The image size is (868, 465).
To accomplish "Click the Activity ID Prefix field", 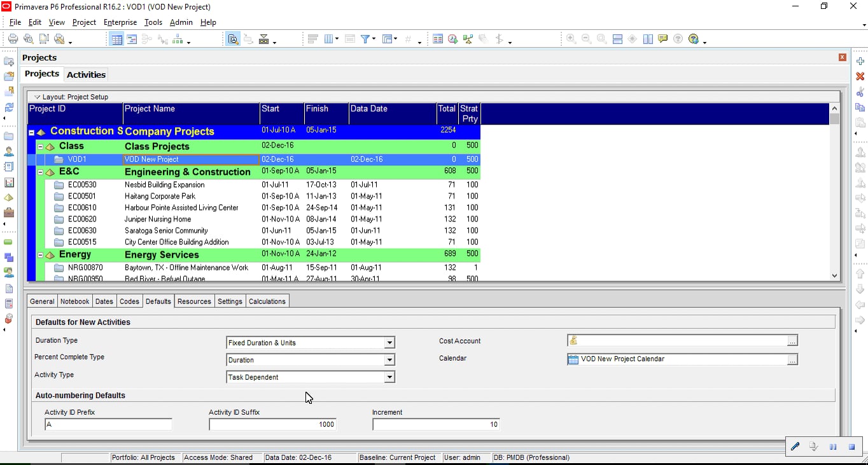I will [x=108, y=424].
